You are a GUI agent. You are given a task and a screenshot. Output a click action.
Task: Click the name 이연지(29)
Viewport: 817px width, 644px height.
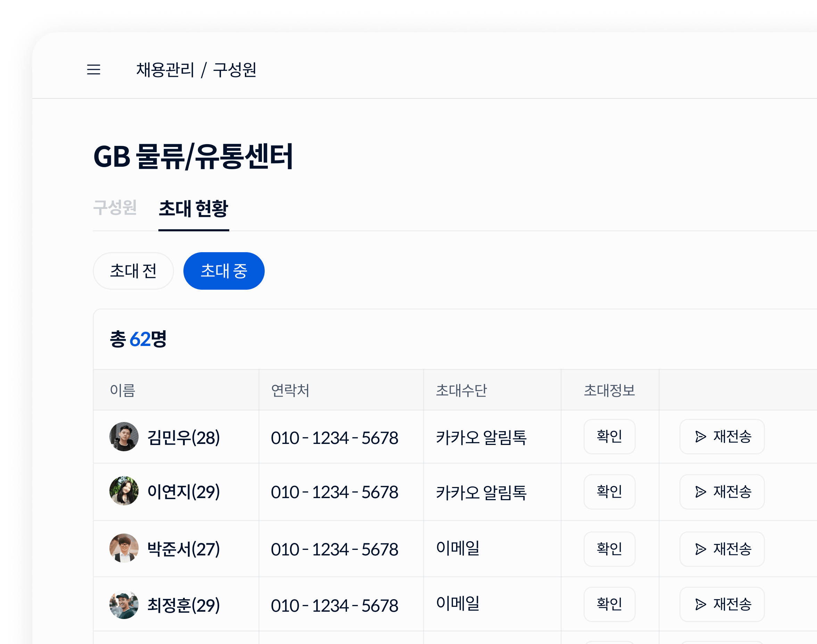click(x=184, y=492)
